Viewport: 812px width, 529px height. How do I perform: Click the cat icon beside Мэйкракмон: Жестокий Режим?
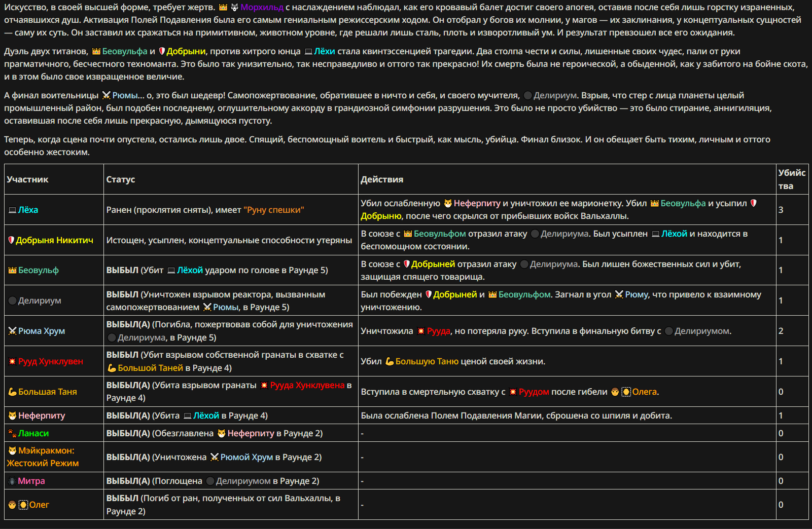click(12, 450)
